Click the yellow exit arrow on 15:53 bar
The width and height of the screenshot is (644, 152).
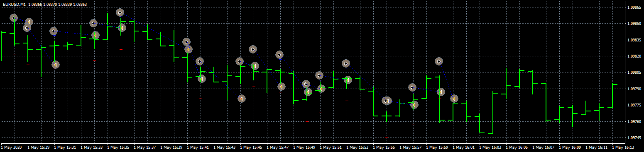click(x=348, y=80)
